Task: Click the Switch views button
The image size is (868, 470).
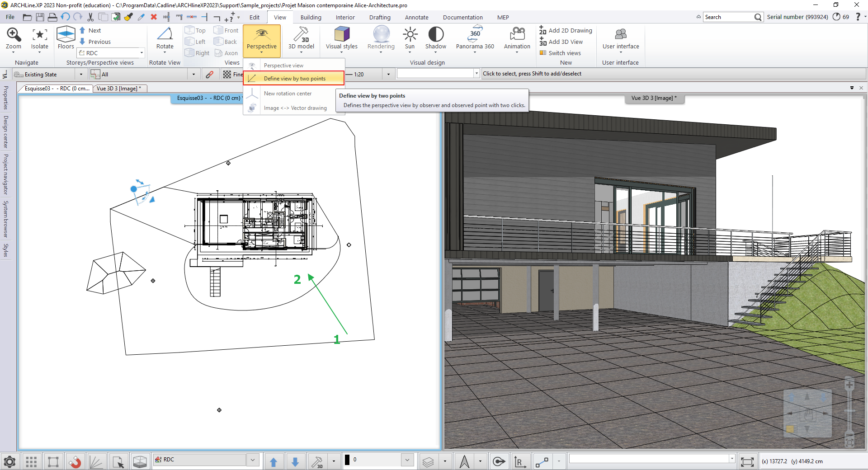Action: tap(564, 53)
